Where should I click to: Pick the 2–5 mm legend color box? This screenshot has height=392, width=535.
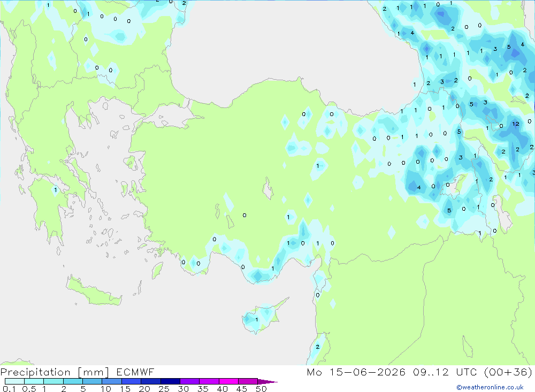click(73, 381)
